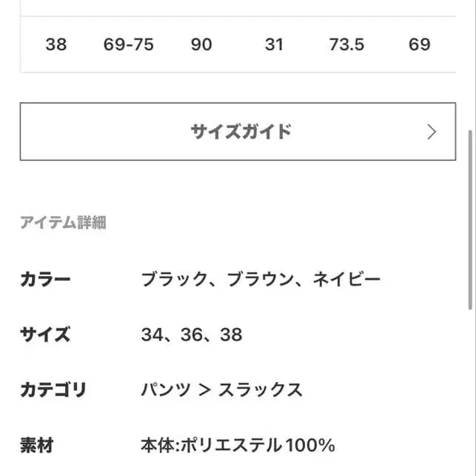Click the 90 measurement cell

pyautogui.click(x=201, y=44)
